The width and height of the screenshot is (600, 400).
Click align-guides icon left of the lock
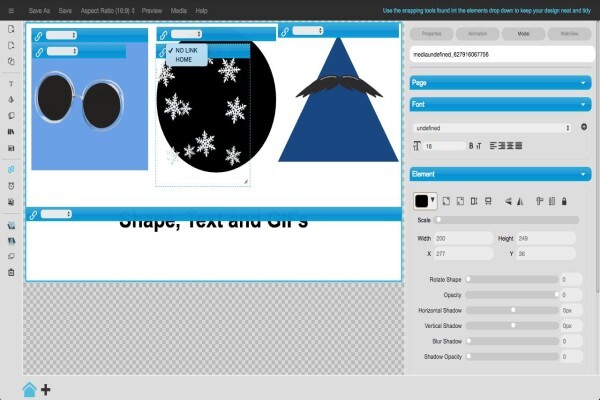[x=552, y=201]
